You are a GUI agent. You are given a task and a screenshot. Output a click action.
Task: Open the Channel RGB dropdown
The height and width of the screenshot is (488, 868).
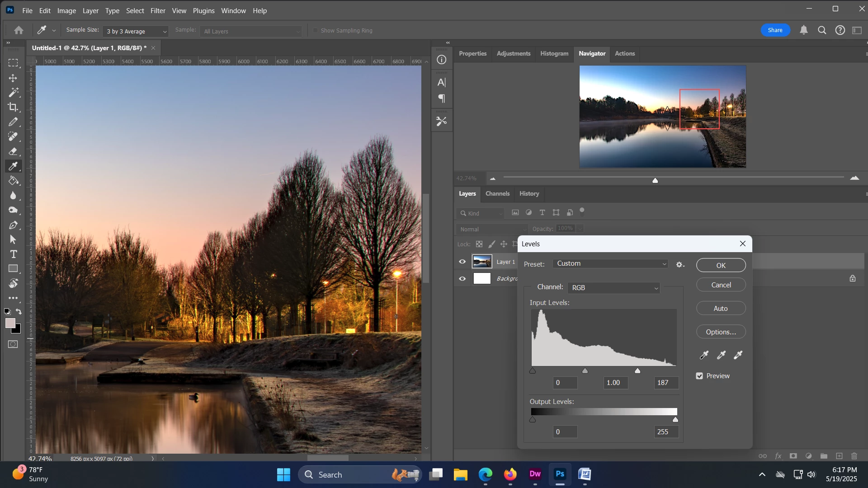613,288
